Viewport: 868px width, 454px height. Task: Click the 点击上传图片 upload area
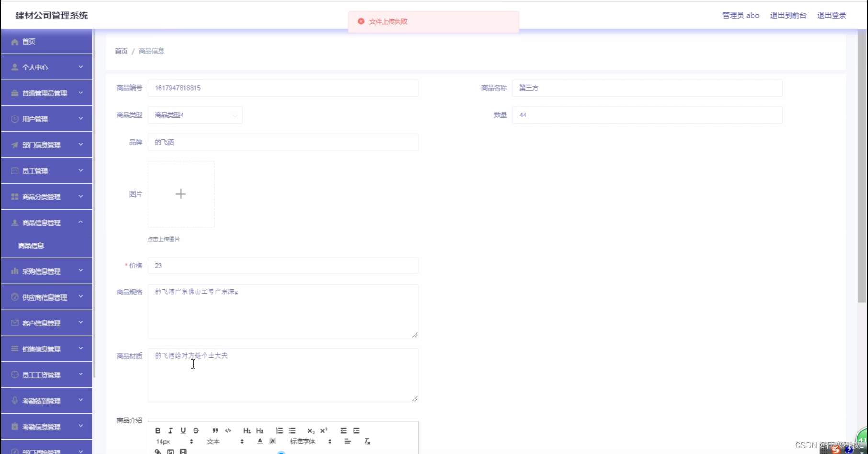(181, 194)
